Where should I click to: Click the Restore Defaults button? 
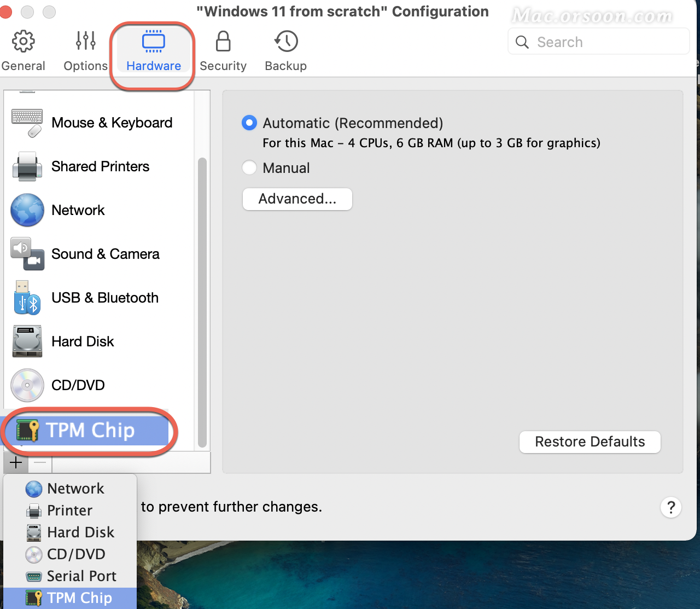(x=590, y=442)
